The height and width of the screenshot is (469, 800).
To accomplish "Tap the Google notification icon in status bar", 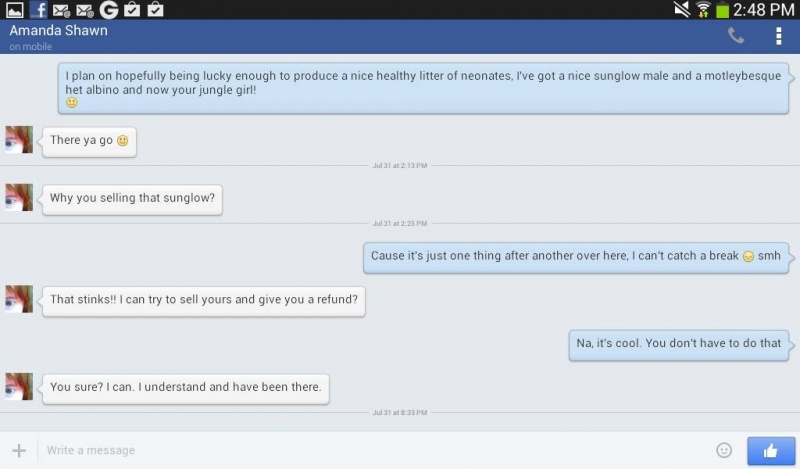I will tap(109, 9).
